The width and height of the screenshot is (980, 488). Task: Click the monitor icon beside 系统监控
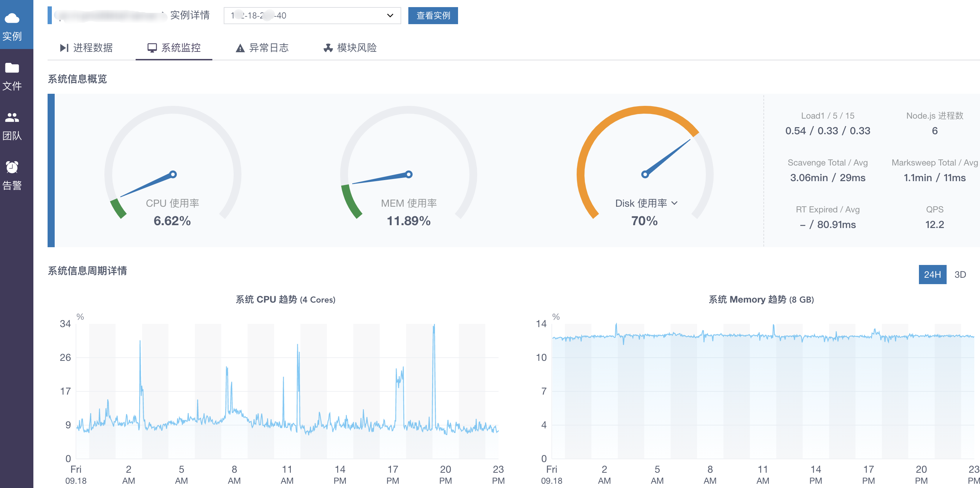pyautogui.click(x=152, y=48)
